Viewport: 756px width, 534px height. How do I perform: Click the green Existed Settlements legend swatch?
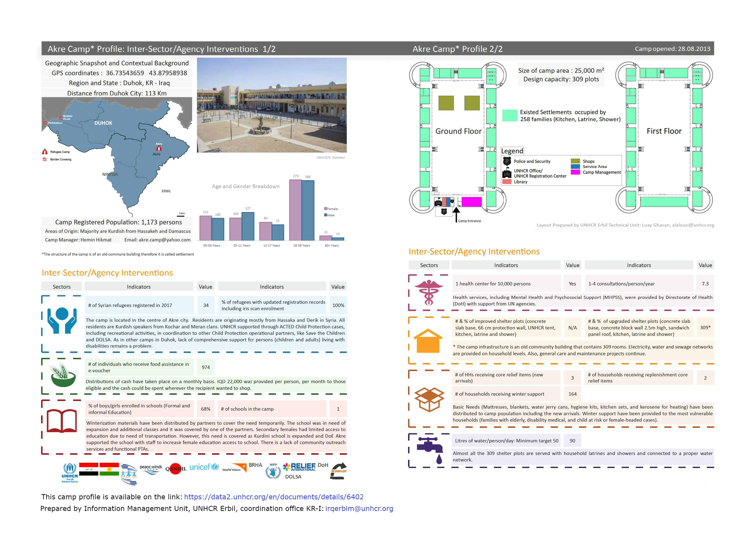509,116
